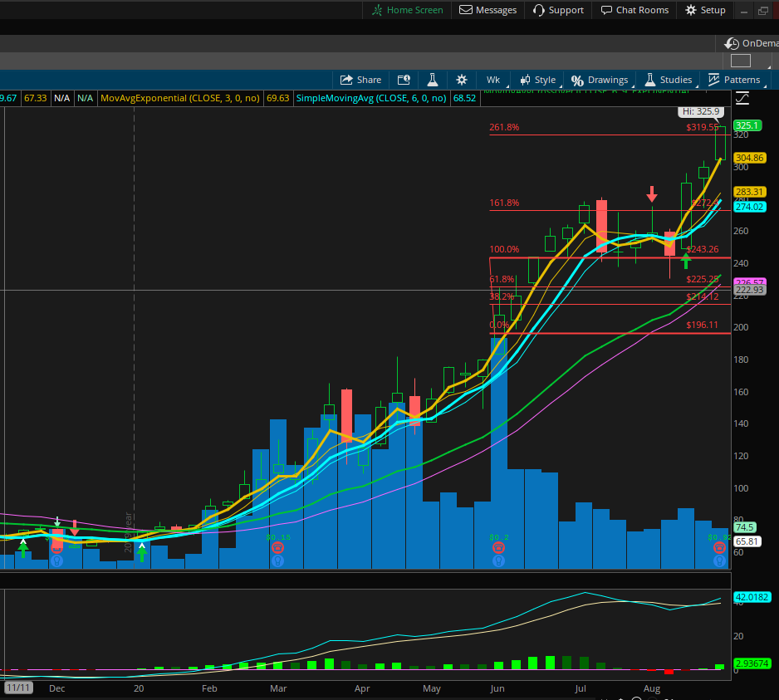Viewport: 779px width, 700px height.
Task: Click the $243.26 Fibonacci price label
Action: (x=702, y=249)
